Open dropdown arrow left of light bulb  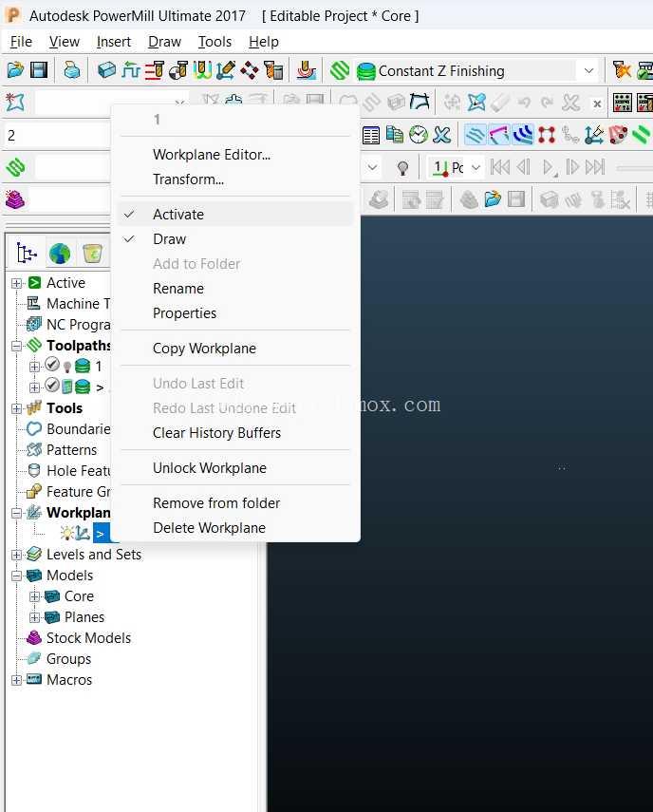[372, 168]
